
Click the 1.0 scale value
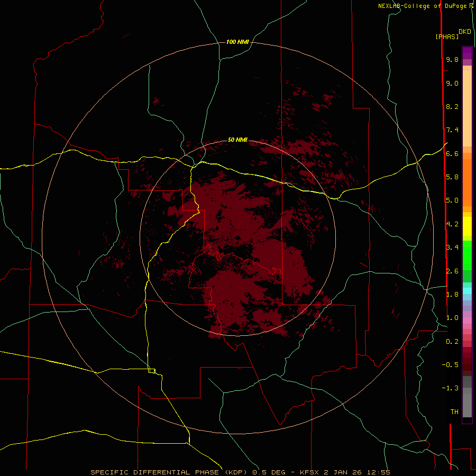(x=452, y=318)
